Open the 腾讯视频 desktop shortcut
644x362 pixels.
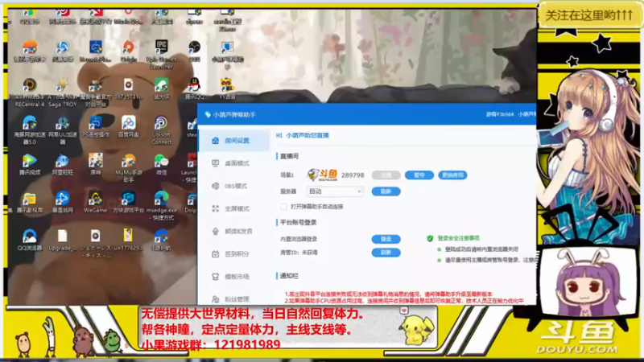pyautogui.click(x=29, y=164)
